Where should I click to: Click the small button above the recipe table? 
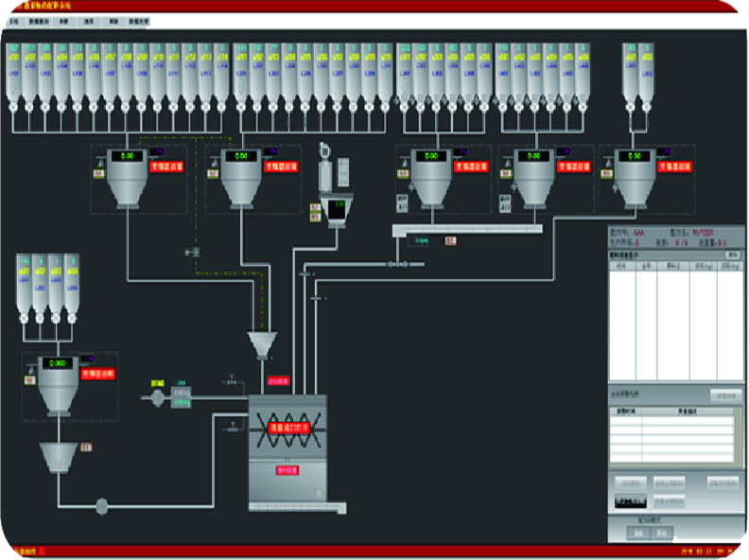[731, 255]
